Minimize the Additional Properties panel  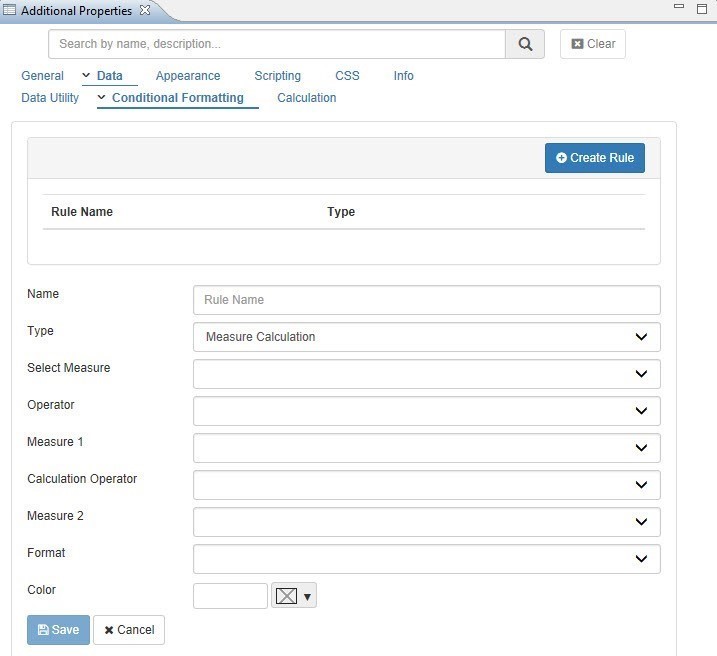click(x=679, y=9)
